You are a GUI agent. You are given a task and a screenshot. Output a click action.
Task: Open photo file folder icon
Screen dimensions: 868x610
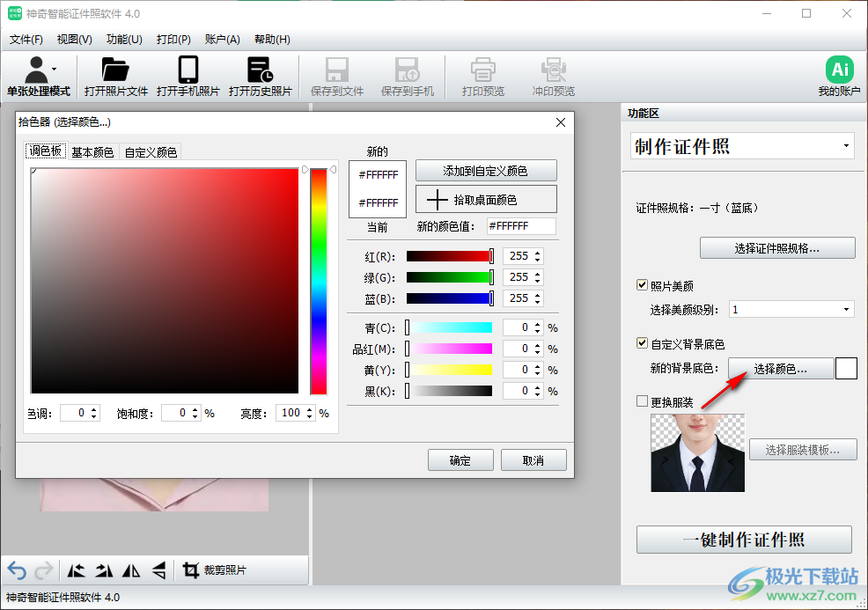[x=115, y=70]
